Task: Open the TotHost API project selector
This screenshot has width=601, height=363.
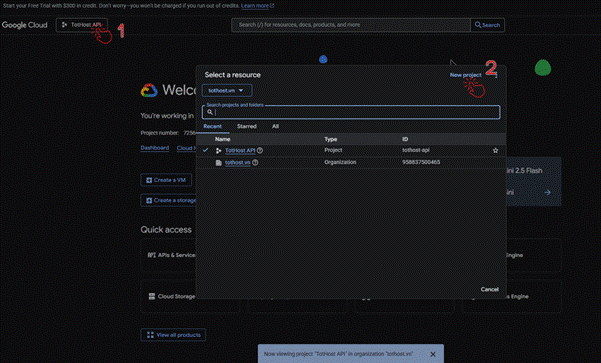Action: (82, 25)
